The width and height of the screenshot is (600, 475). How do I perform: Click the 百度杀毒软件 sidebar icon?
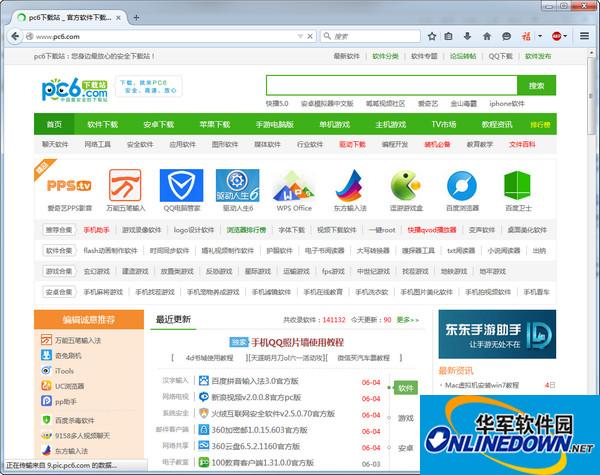coord(46,420)
